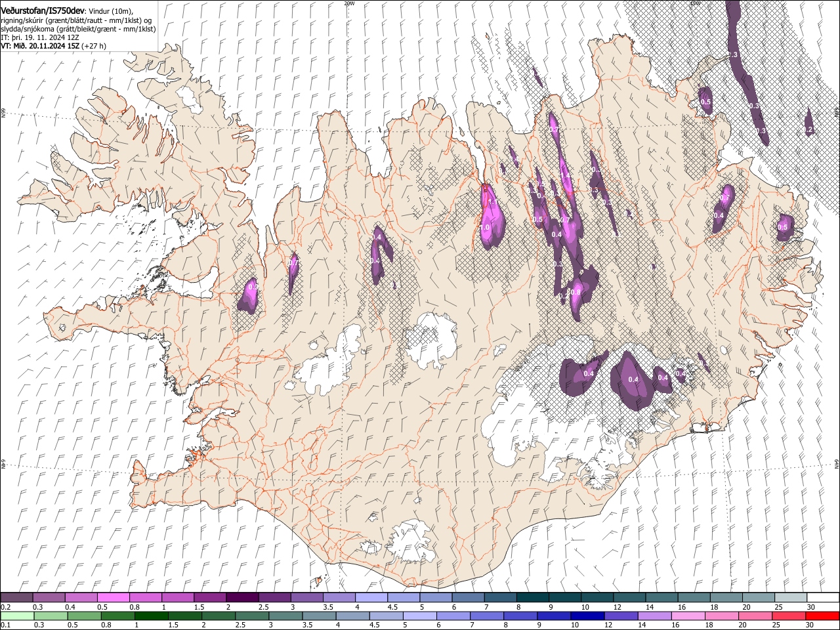Select the palest green 0.1–0.3 rain legend swatch
This screenshot has width=840, height=630.
point(16,616)
